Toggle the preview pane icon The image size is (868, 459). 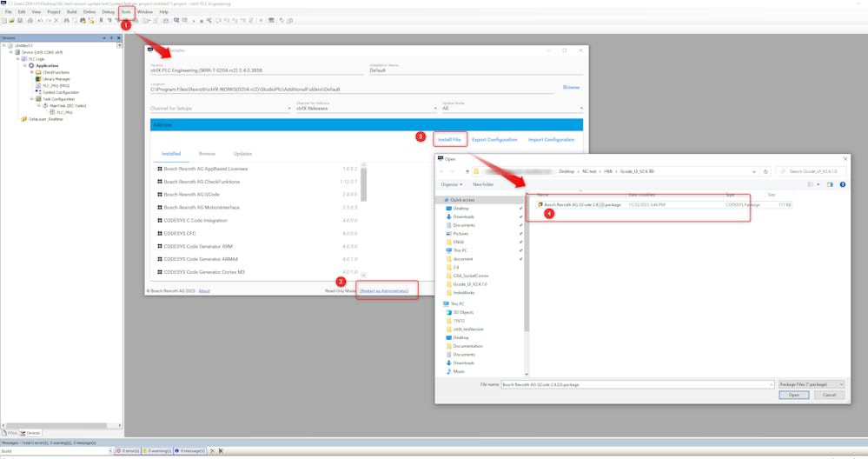pos(830,184)
